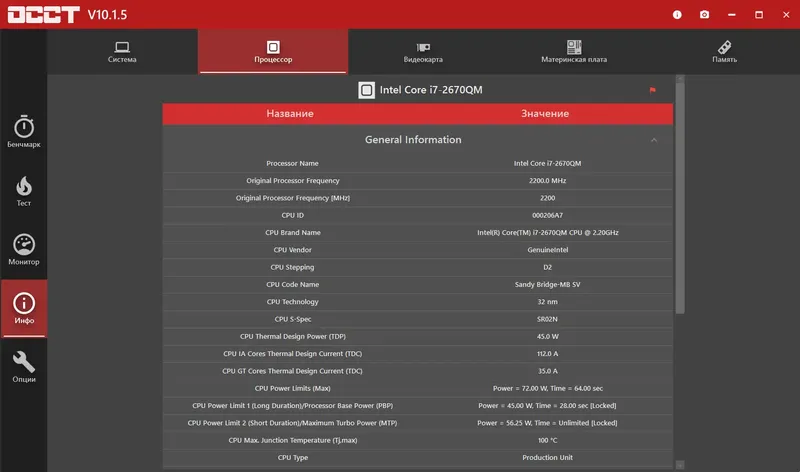Screen dimensions: 800x472
Task: Select the 35.0 A GT Cores TDC value
Action: 547,371
